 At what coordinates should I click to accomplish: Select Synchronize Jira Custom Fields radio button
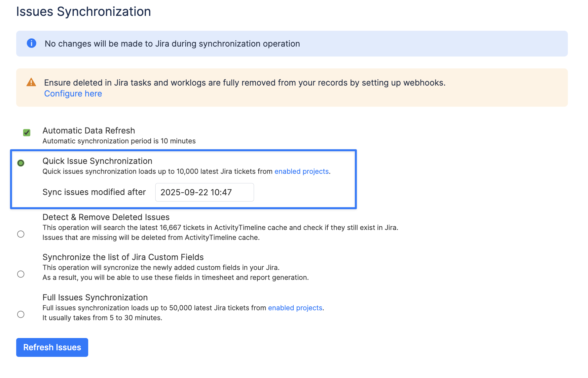(21, 274)
